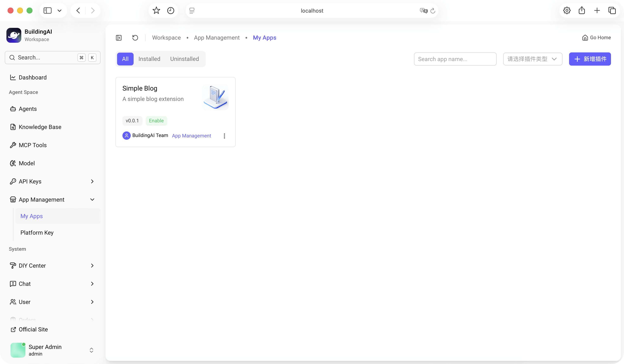The image size is (624, 364).
Task: Open the plugin type dropdown
Action: (x=533, y=59)
